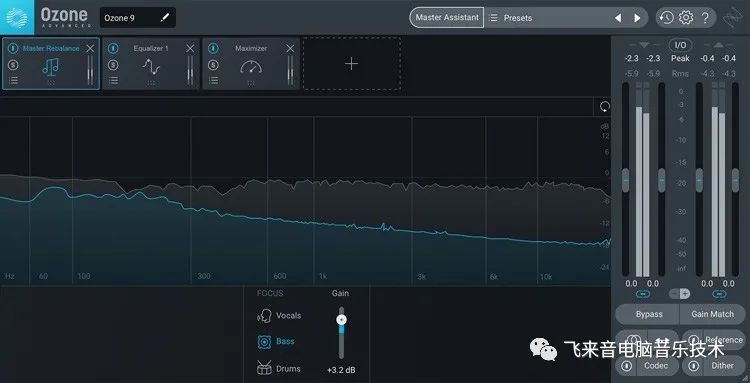Go to the next preset arrow
Screen dimensions: 750x383
point(637,18)
